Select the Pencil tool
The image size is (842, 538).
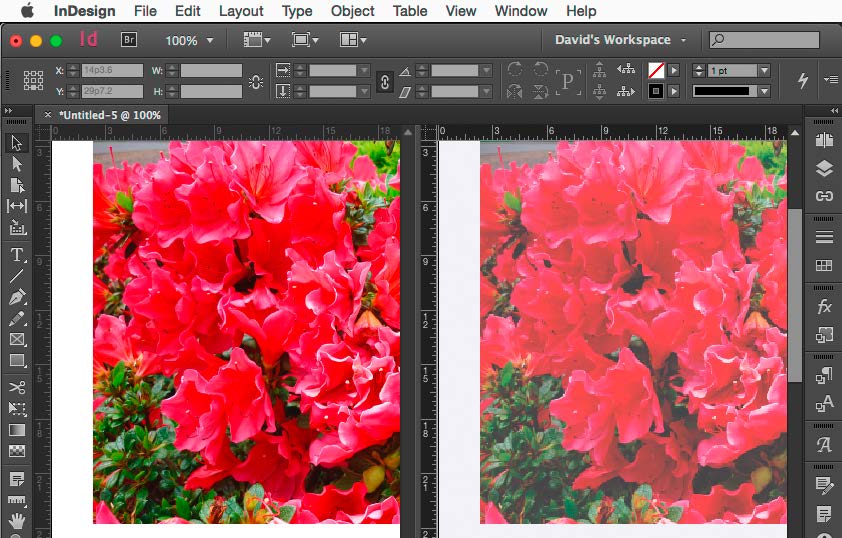click(17, 318)
